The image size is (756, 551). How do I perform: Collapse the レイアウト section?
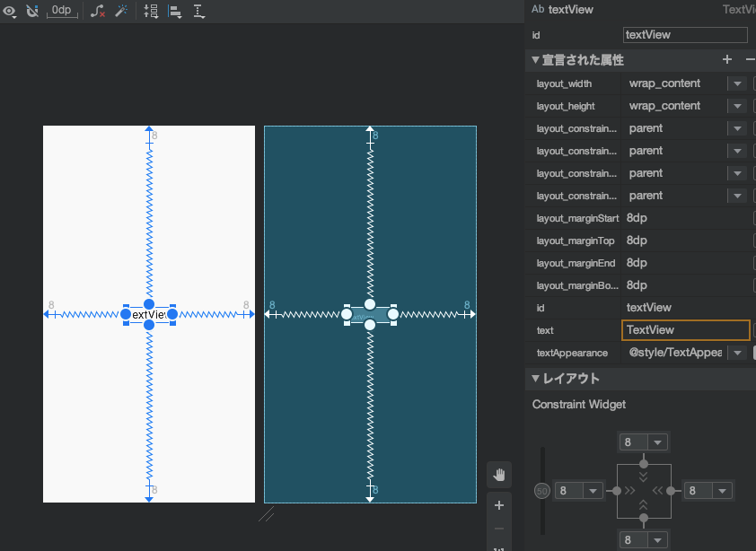coord(535,379)
